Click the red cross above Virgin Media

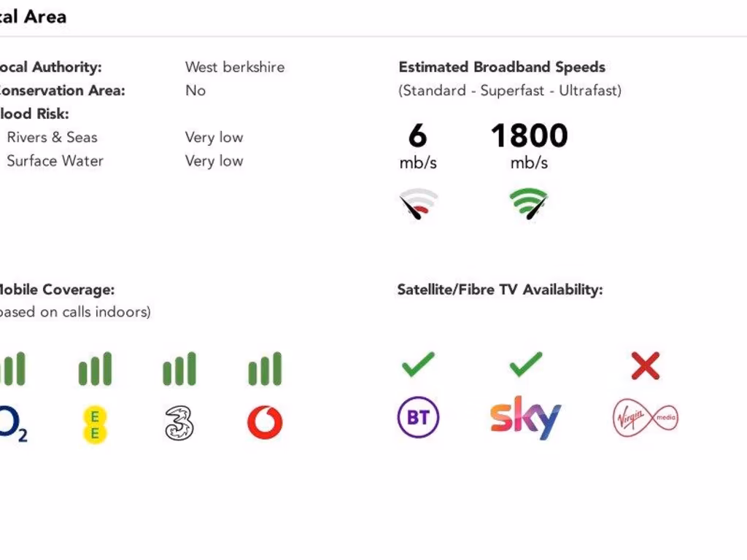(x=646, y=366)
